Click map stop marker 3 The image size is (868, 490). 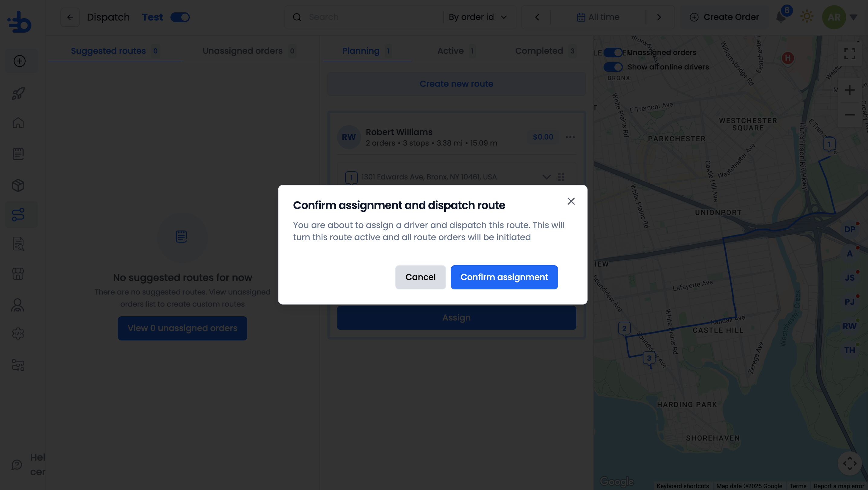pos(649,358)
